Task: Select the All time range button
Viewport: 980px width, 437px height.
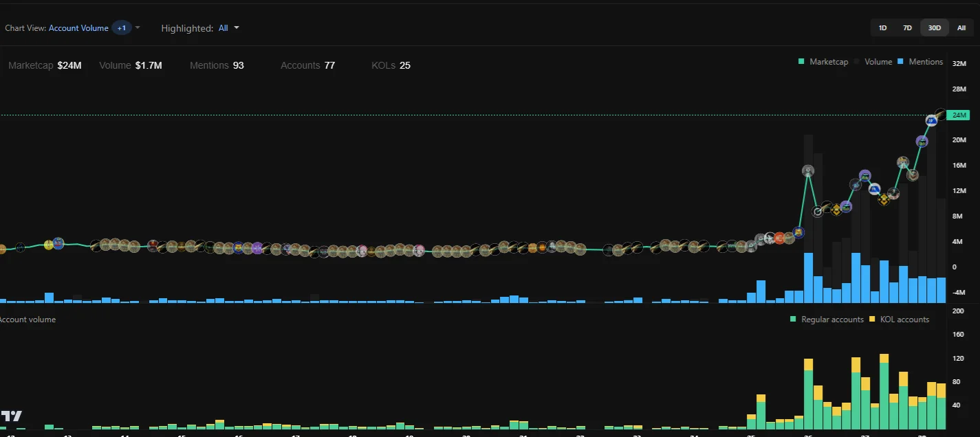Action: (x=961, y=28)
